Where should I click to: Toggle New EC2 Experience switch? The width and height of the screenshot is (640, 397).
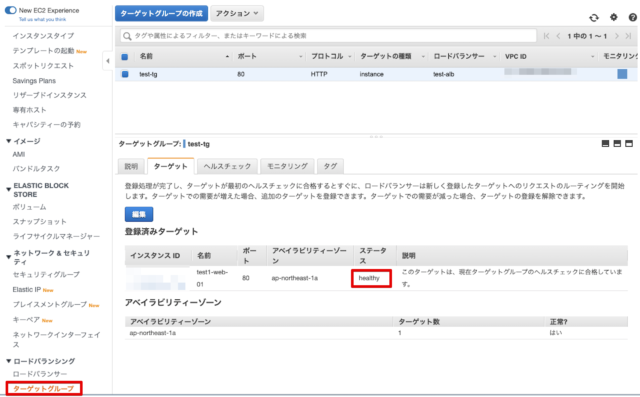click(x=11, y=10)
